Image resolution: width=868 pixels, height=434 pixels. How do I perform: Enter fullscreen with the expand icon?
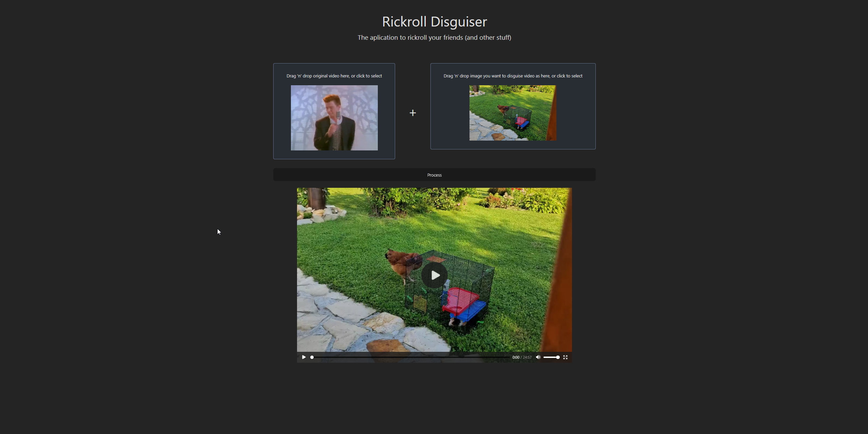565,357
